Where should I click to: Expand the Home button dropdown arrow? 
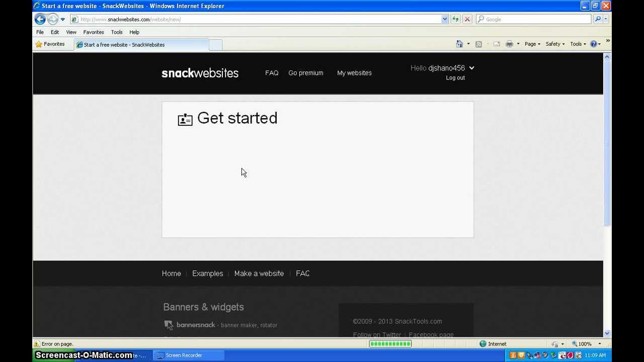point(468,44)
